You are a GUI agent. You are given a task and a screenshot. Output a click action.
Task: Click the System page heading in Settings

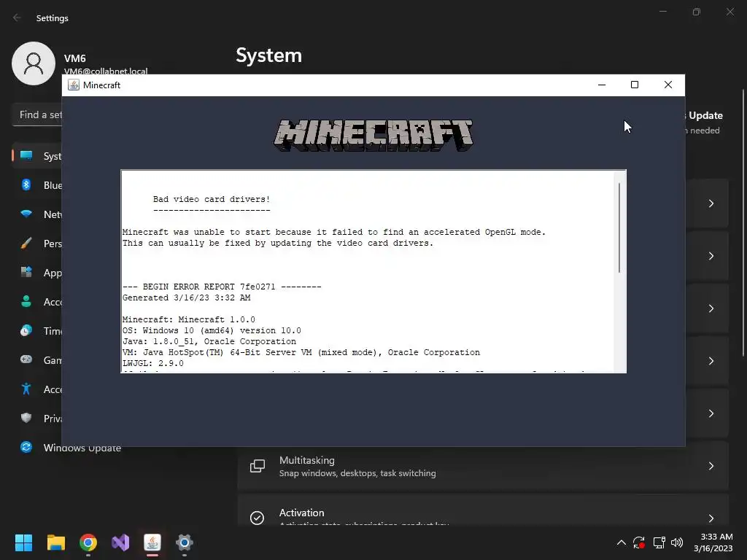(x=268, y=55)
